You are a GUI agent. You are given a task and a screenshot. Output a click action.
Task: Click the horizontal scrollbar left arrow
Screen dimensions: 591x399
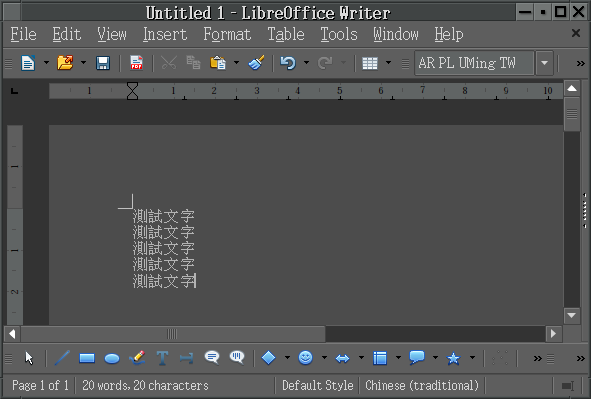[x=12, y=334]
